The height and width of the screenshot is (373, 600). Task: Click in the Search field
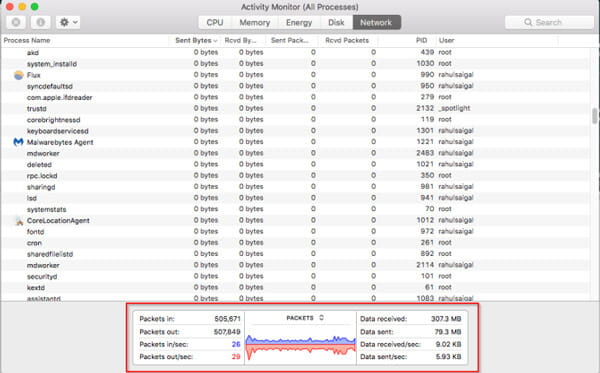tap(549, 23)
